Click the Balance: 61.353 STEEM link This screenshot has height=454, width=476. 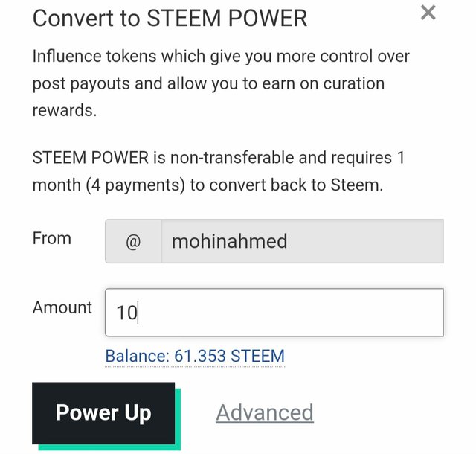click(x=195, y=356)
